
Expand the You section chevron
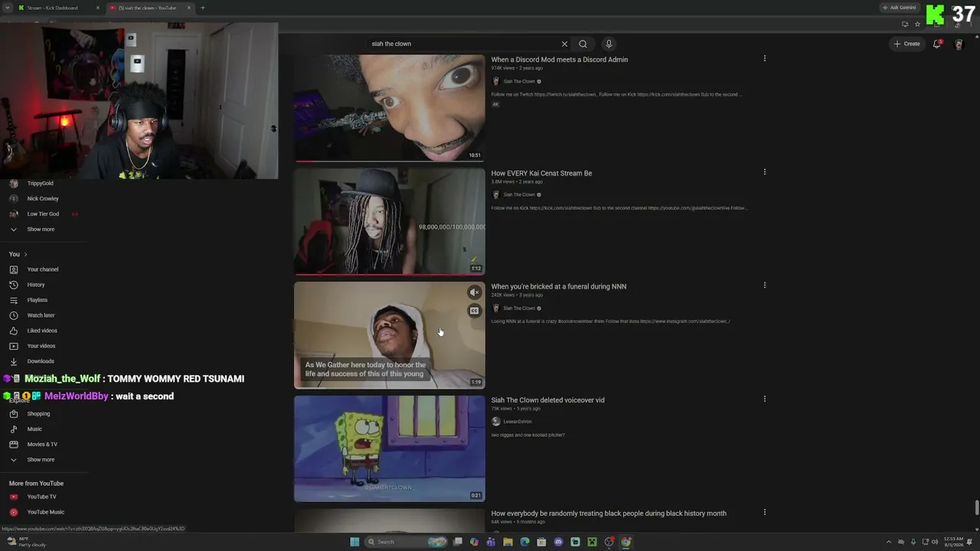(25, 254)
